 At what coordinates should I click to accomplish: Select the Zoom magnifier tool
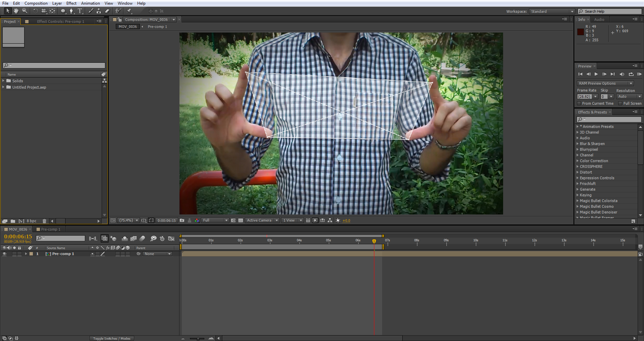24,11
